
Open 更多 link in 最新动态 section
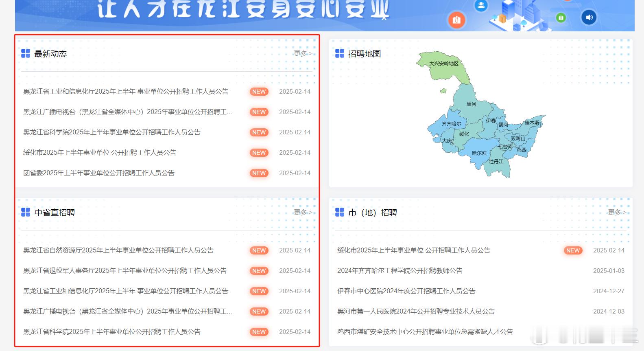pyautogui.click(x=303, y=53)
